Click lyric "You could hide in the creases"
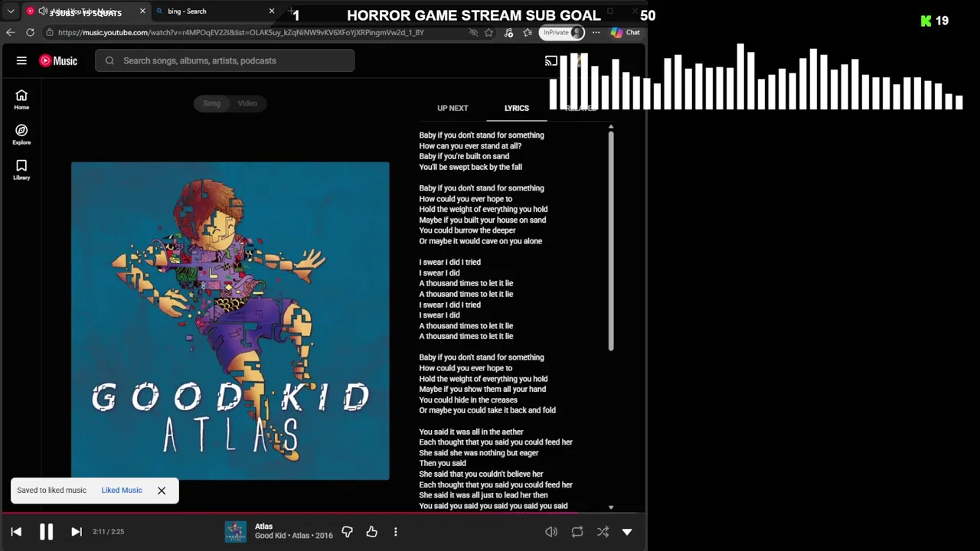Image resolution: width=980 pixels, height=551 pixels. [469, 400]
